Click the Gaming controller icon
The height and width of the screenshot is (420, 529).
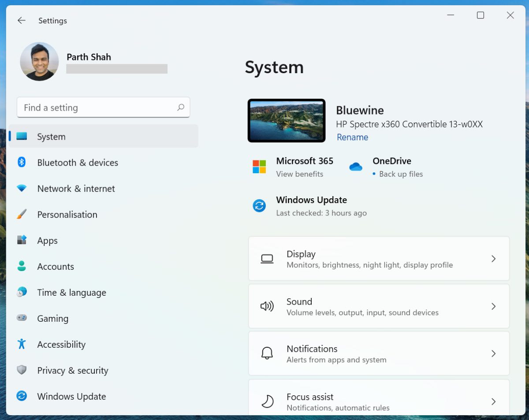pyautogui.click(x=22, y=318)
